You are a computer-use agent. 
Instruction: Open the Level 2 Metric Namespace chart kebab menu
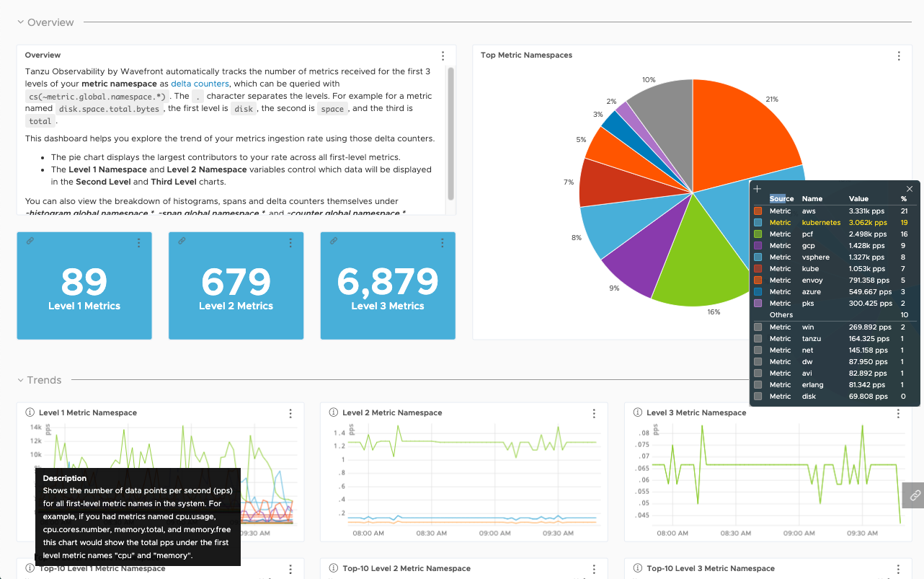click(594, 413)
